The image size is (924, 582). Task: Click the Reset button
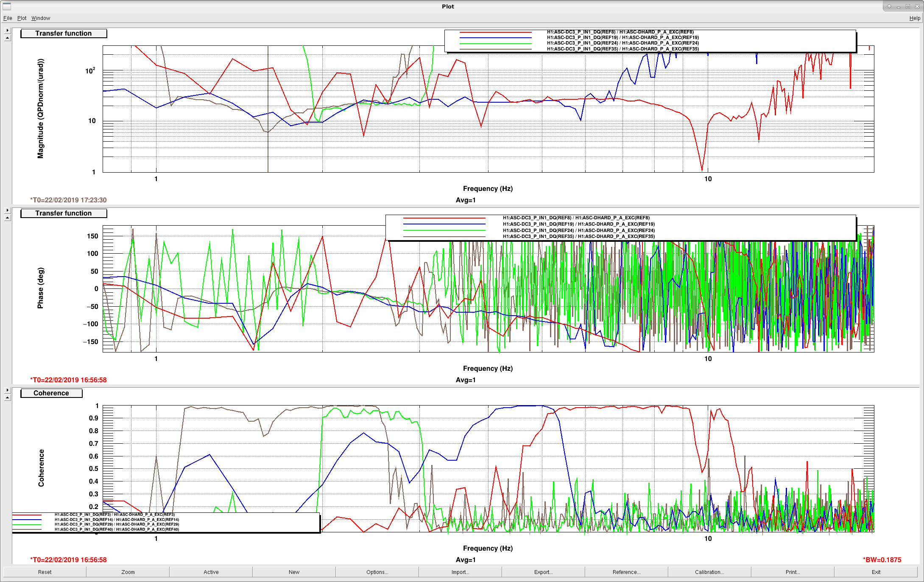coord(45,572)
